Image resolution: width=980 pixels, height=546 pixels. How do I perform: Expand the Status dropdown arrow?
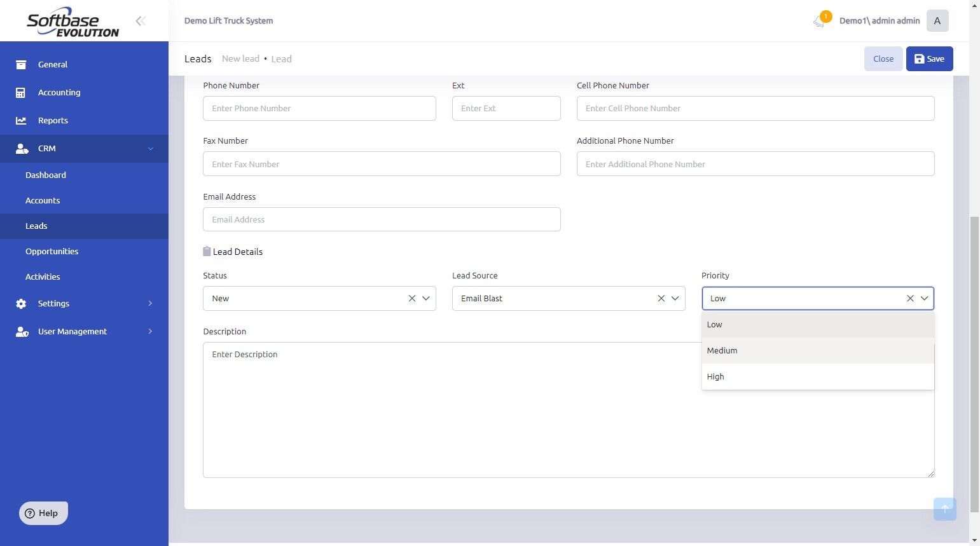coord(426,299)
